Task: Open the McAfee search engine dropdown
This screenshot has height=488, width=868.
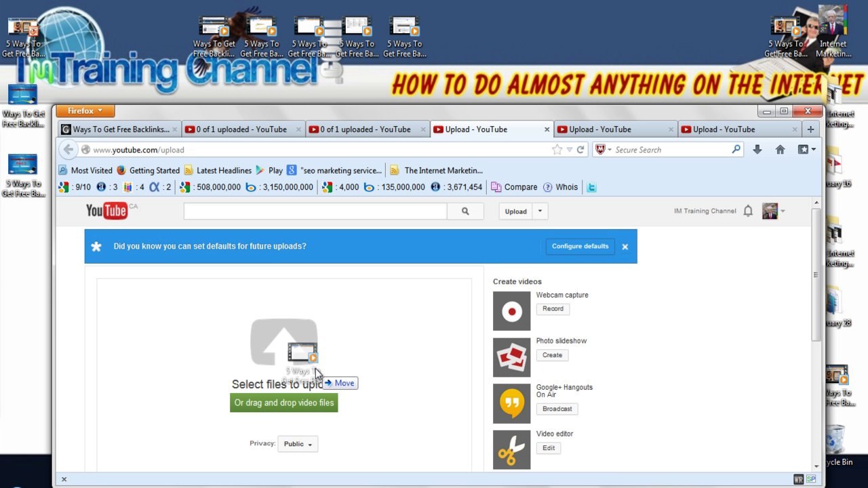Action: click(x=604, y=150)
